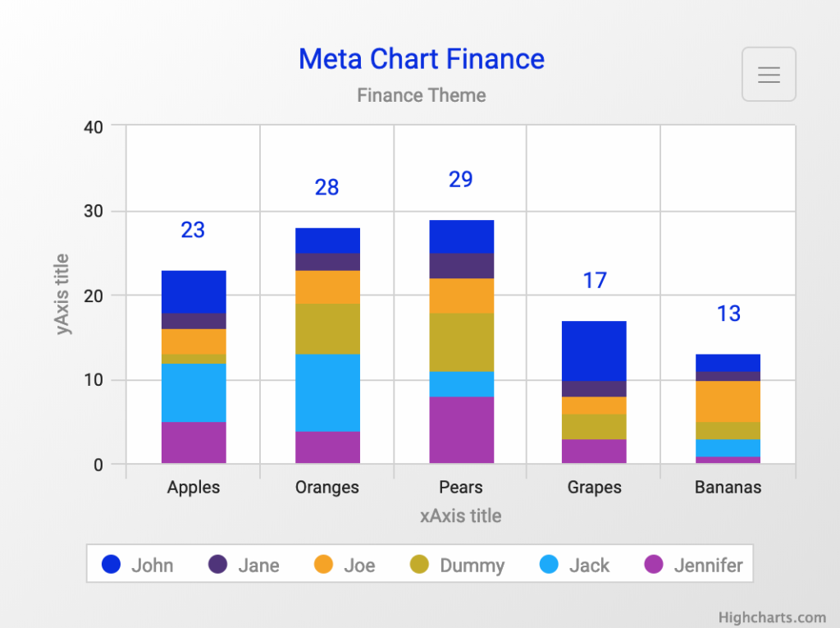The width and height of the screenshot is (840, 628).
Task: Click the olive Dummy legend marker
Action: point(419,565)
